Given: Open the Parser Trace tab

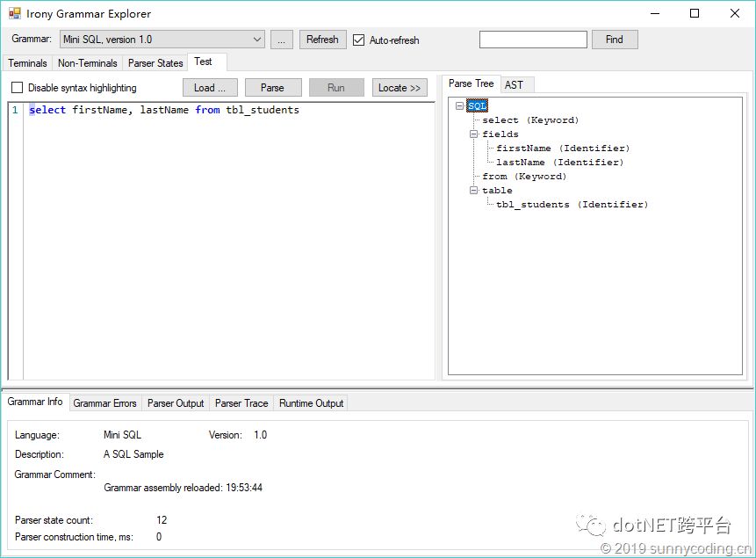Looking at the screenshot, I should click(241, 403).
